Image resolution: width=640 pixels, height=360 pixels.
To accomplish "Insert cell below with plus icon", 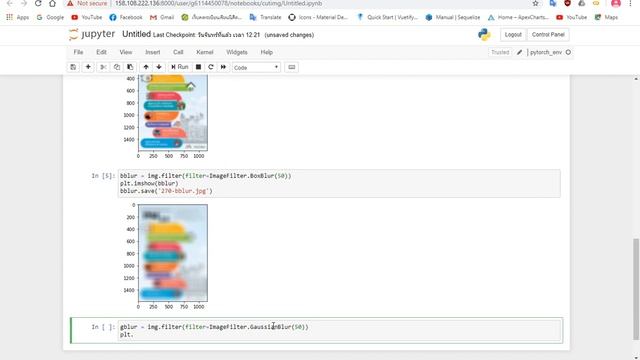I will (88, 67).
